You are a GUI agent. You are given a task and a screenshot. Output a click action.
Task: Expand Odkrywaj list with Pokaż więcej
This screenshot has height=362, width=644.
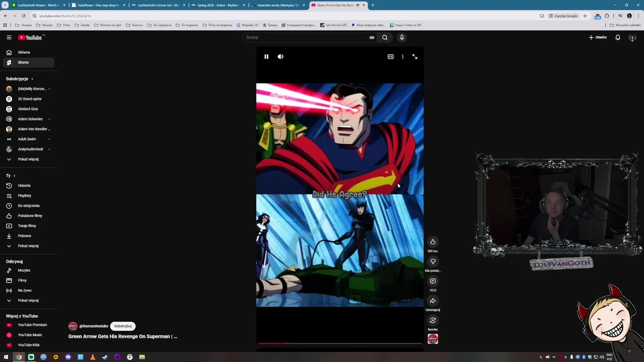[x=28, y=301]
